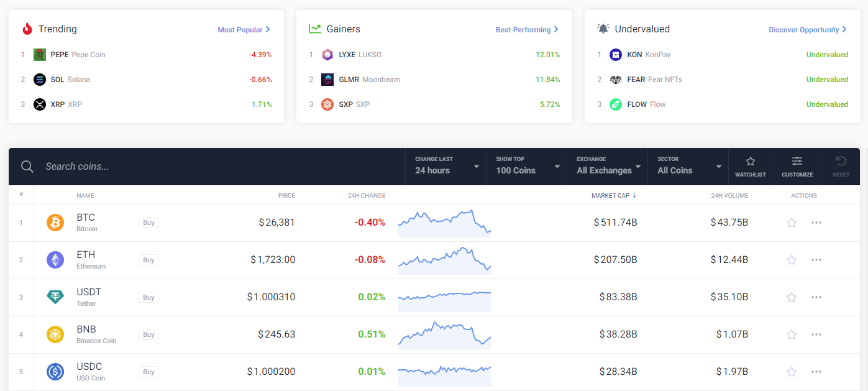This screenshot has height=391, width=868.
Task: Open the more actions menu for ETH
Action: pos(816,260)
